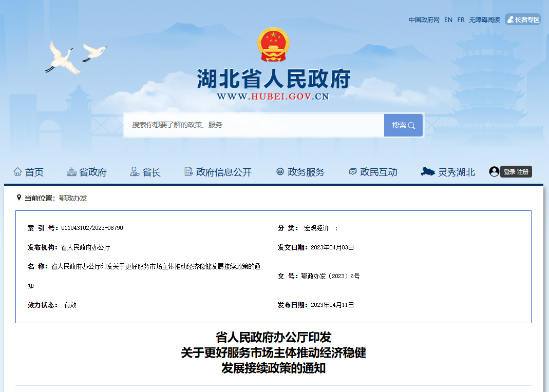Click the Hubei map icon beside 灵秀湖北
The image size is (549, 392).
(x=428, y=172)
